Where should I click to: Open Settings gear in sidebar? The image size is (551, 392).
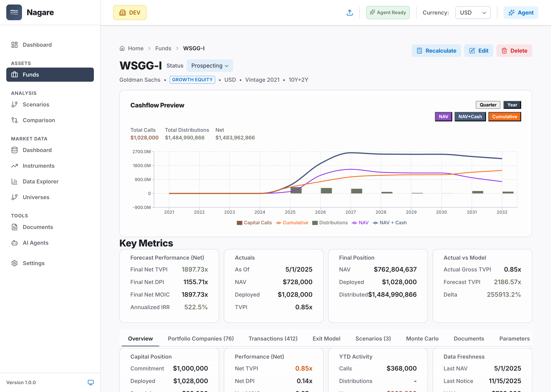click(34, 263)
